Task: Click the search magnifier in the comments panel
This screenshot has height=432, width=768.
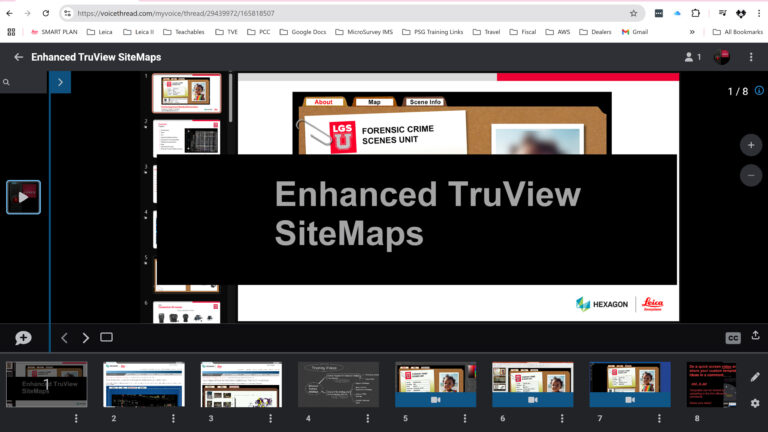Action: pyautogui.click(x=7, y=82)
